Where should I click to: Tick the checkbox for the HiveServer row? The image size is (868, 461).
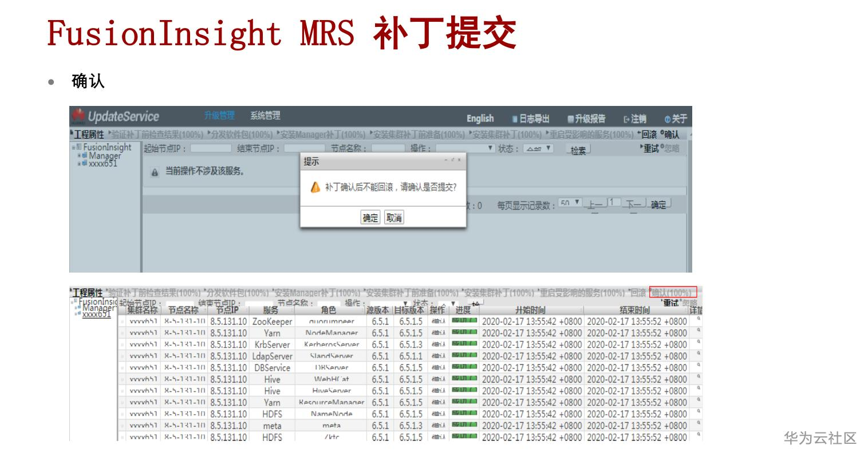122,391
